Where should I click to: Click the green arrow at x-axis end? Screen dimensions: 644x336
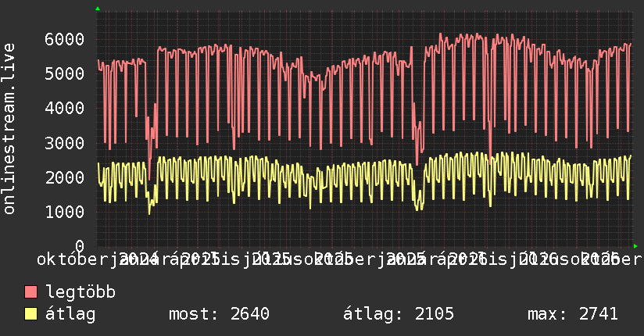click(635, 246)
